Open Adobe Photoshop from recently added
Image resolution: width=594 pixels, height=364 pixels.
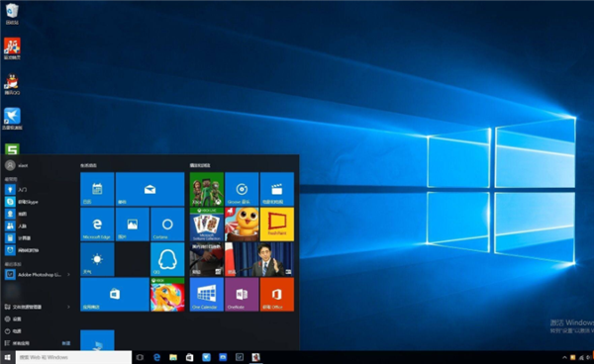(34, 274)
